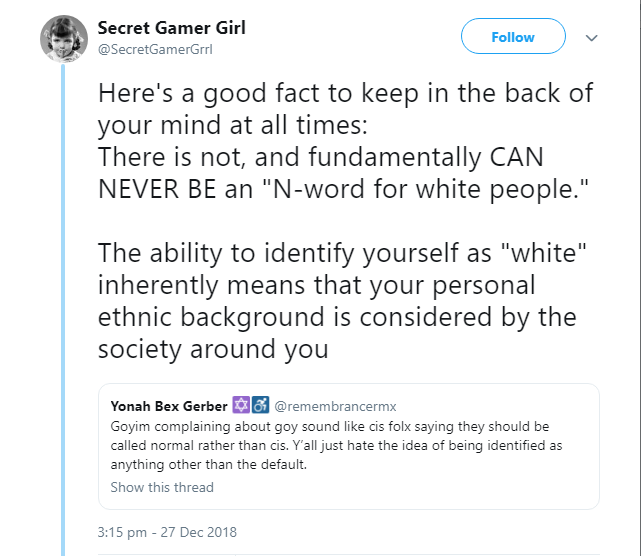641x556 pixels.
Task: Select the Show this thread link
Action: [x=162, y=487]
